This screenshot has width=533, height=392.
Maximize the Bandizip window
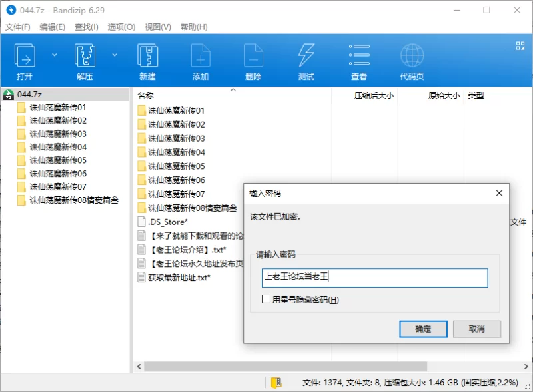(x=487, y=10)
